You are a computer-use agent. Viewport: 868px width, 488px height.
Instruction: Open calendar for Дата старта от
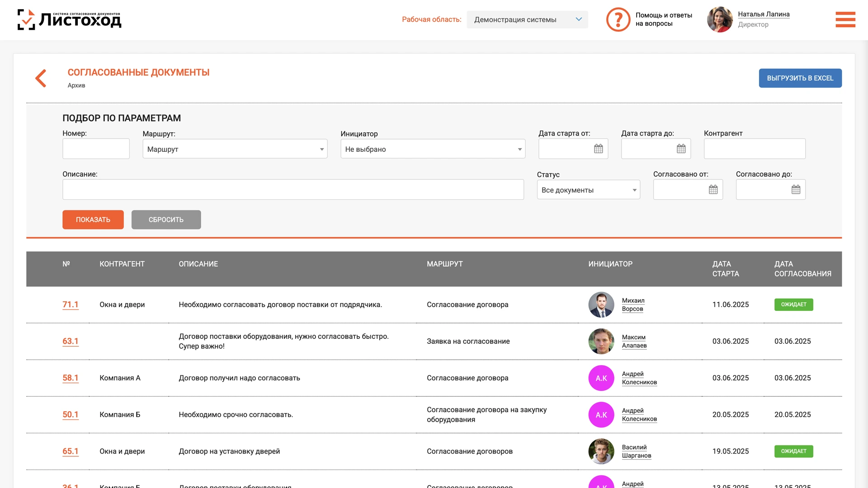coord(598,149)
